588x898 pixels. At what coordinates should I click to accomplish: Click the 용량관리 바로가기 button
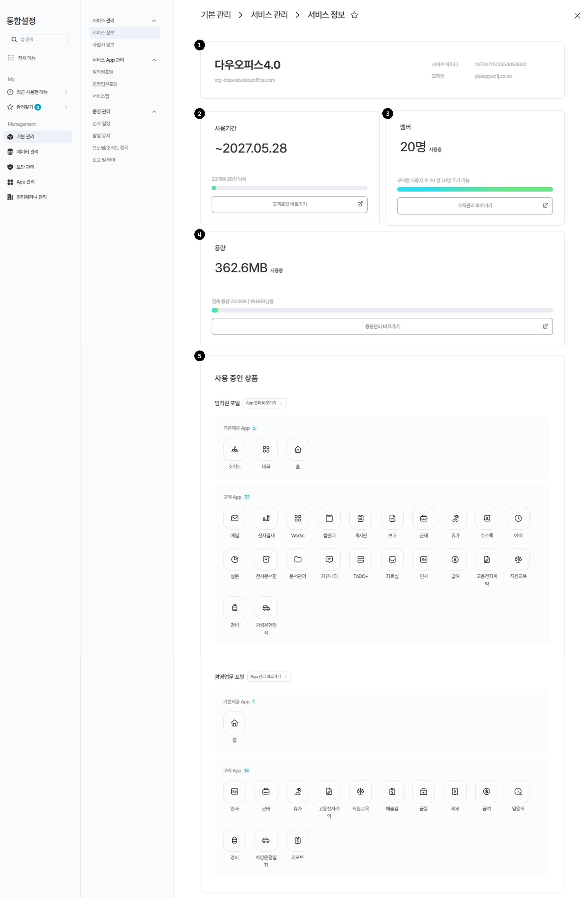point(382,326)
